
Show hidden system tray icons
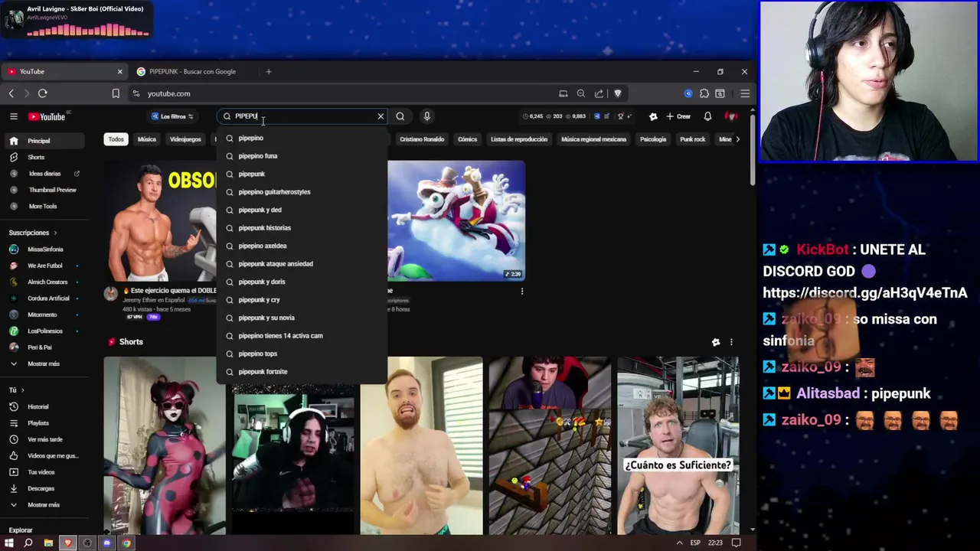(x=679, y=543)
